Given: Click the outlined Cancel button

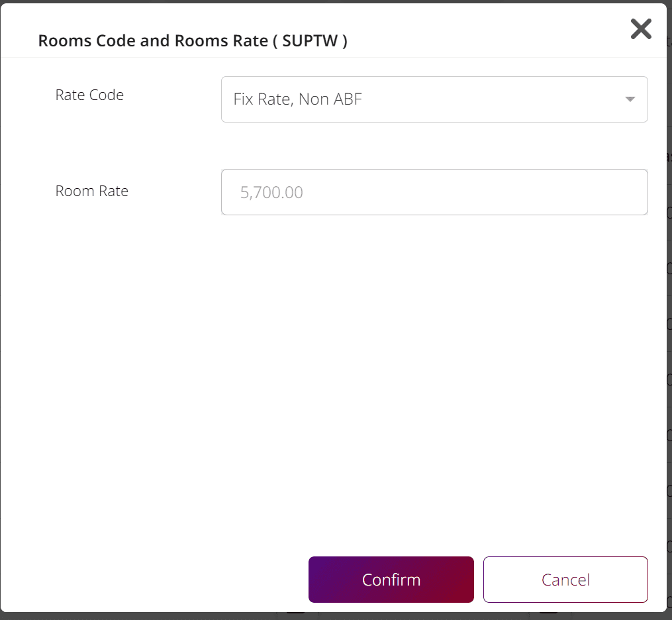Looking at the screenshot, I should pyautogui.click(x=565, y=580).
